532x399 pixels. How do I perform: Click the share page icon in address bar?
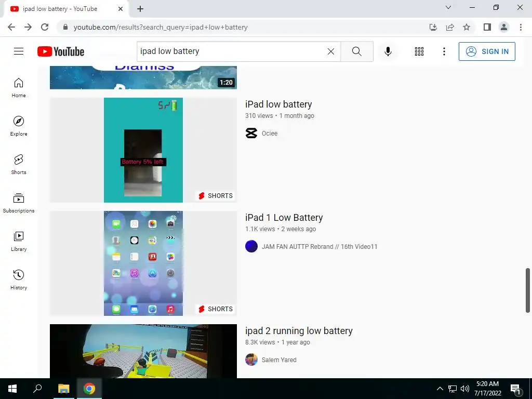pyautogui.click(x=450, y=27)
